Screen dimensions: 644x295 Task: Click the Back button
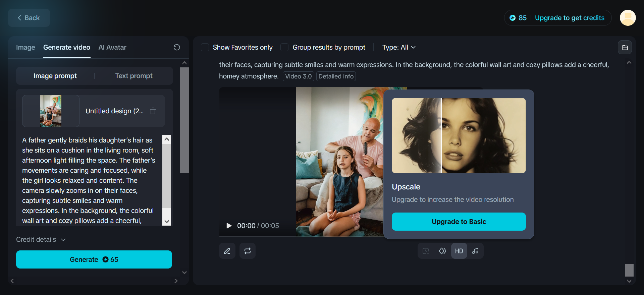(x=29, y=18)
